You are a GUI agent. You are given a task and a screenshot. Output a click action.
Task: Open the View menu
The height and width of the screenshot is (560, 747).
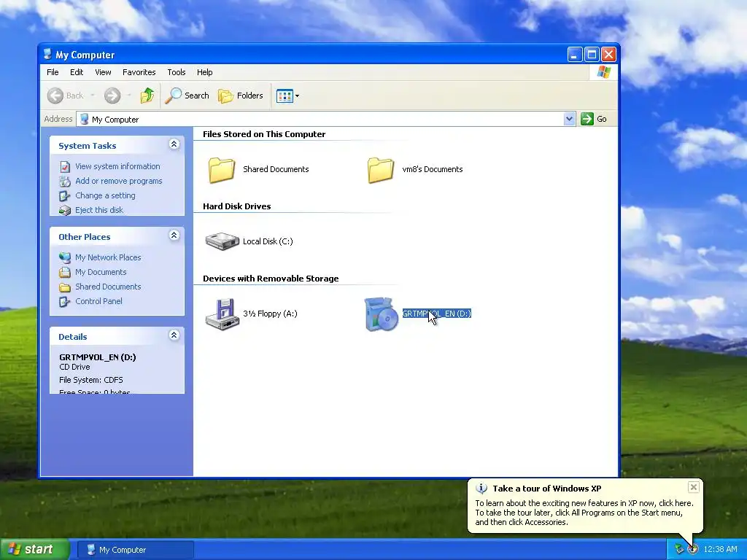coord(103,72)
